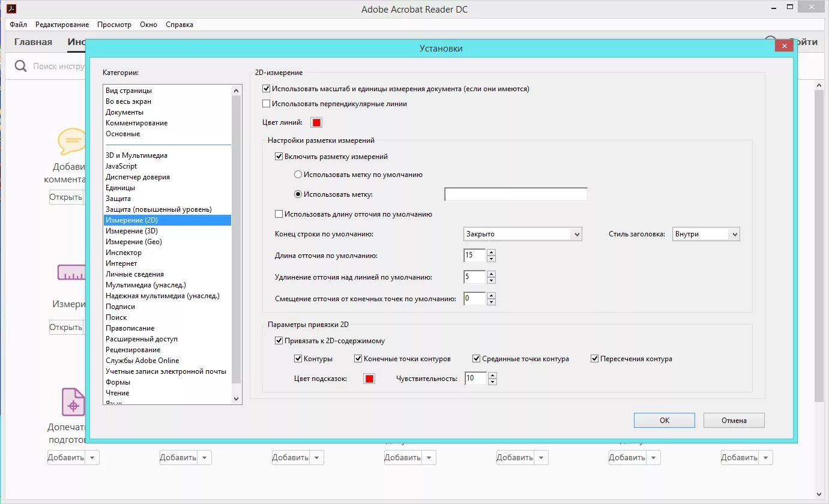Select 'Личные сведения' category
Screen dimensions: 829x504
tap(135, 274)
